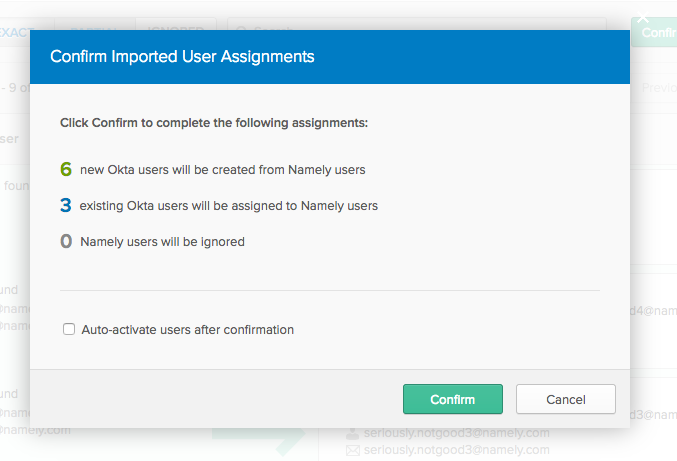Image resolution: width=677 pixels, height=461 pixels.
Task: Go to the Previous page link
Action: coord(658,88)
